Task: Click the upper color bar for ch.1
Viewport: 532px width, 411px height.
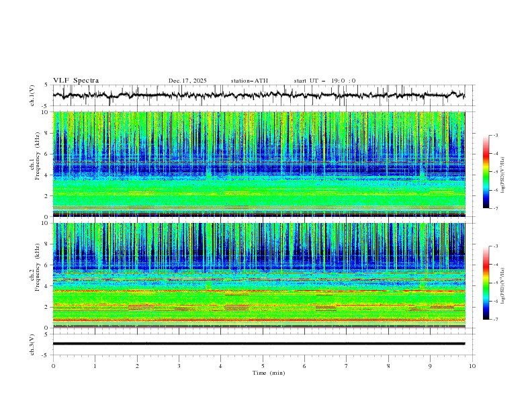Action: tap(486, 172)
